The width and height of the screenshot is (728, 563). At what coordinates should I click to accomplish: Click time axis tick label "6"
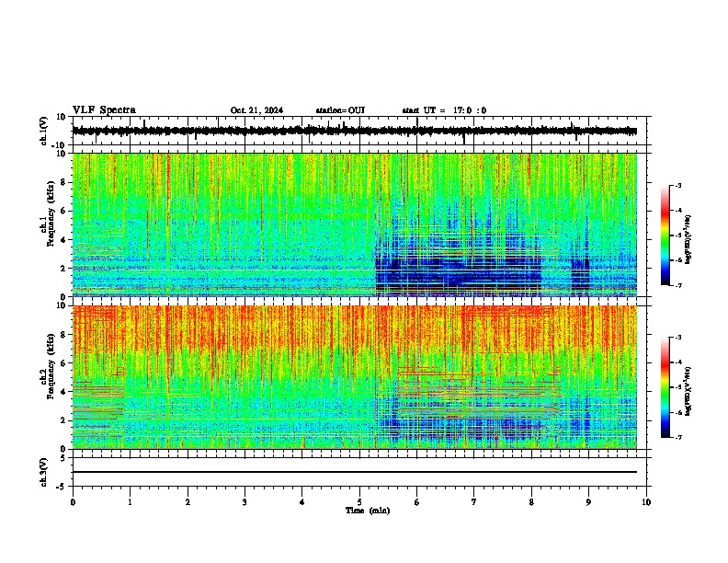[x=417, y=502]
